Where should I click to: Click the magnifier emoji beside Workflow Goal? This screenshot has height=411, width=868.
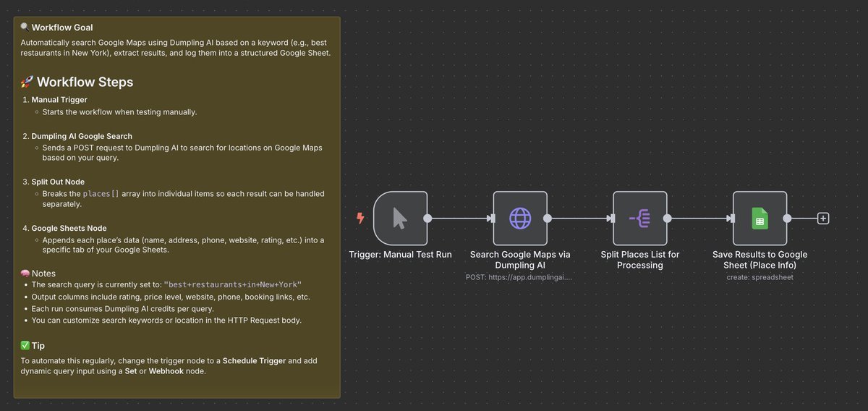[x=25, y=27]
